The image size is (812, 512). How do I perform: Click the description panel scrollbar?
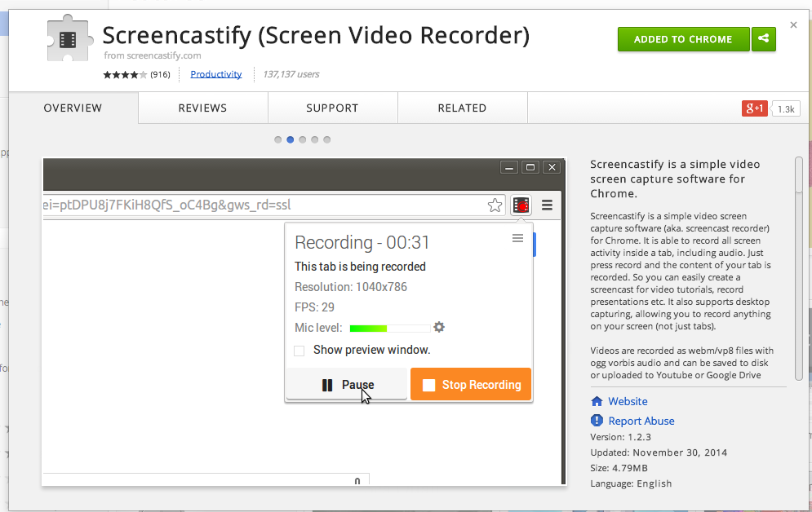[799, 269]
